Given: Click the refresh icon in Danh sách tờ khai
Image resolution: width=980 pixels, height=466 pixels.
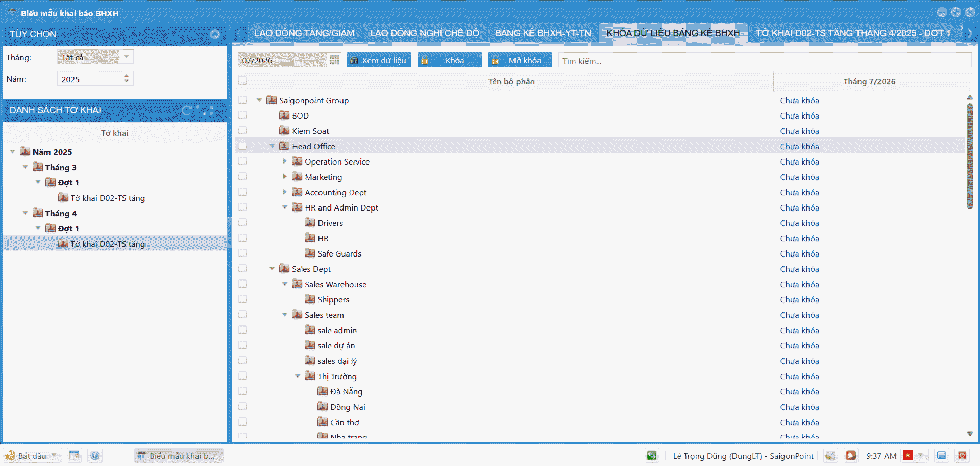Looking at the screenshot, I should (187, 110).
